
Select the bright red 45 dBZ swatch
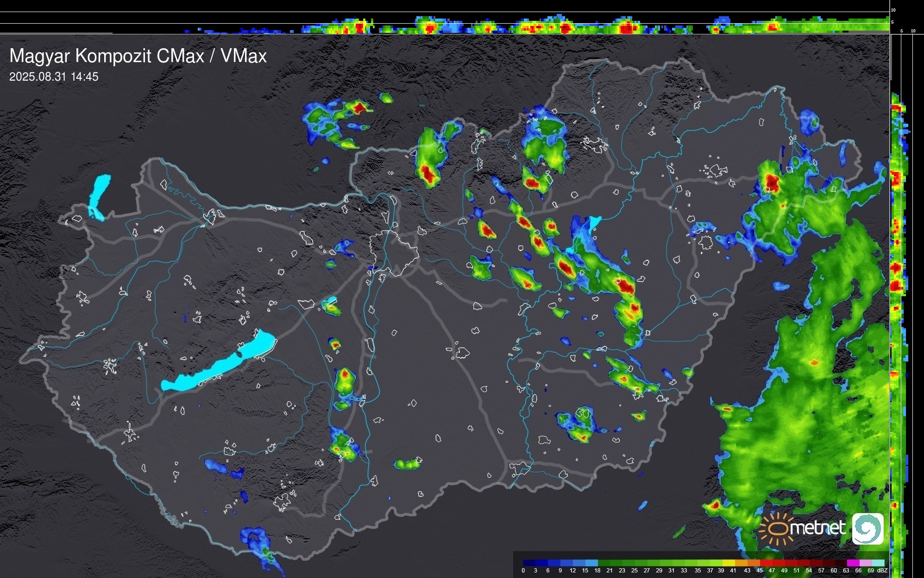[x=766, y=563]
